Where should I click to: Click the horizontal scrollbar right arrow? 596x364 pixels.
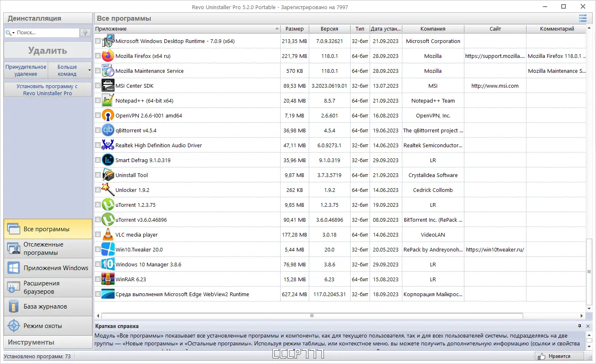[x=582, y=316]
